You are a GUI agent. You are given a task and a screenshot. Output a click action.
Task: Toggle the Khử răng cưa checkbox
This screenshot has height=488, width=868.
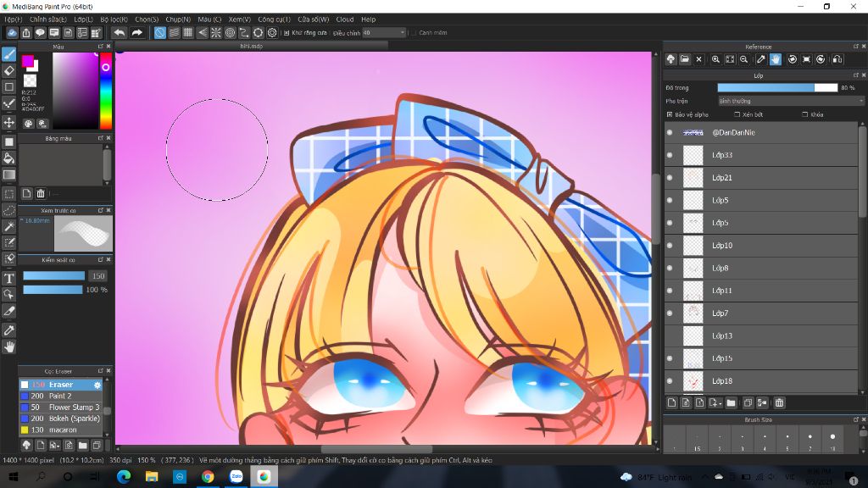click(287, 33)
